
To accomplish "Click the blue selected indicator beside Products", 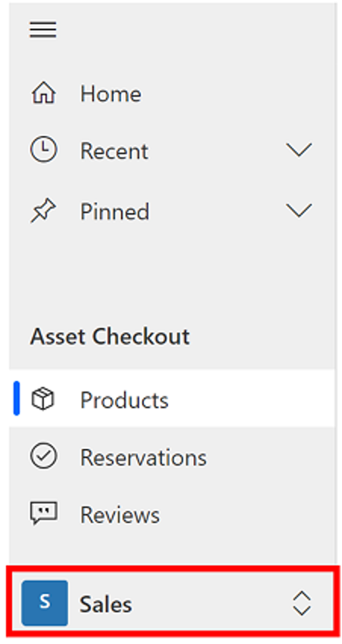I will 17,399.
